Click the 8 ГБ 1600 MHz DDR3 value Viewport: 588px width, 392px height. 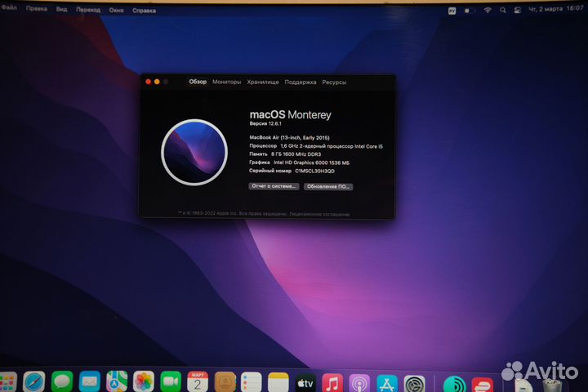pyautogui.click(x=296, y=154)
